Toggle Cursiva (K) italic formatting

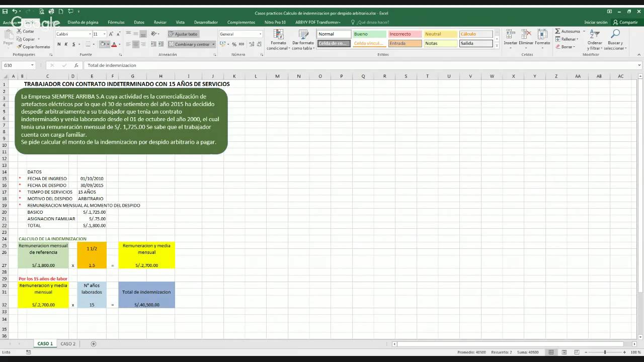(66, 44)
